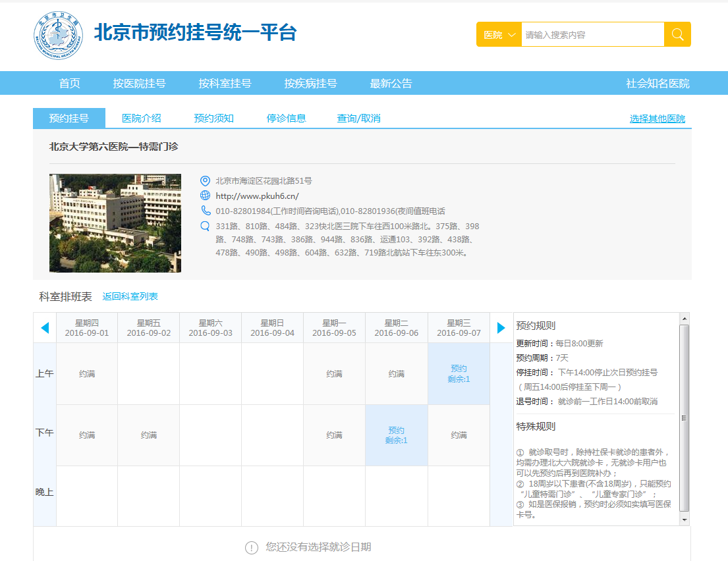Click the 北京市预约挂号统一平台 title
This screenshot has height=561, width=728.
196,33
